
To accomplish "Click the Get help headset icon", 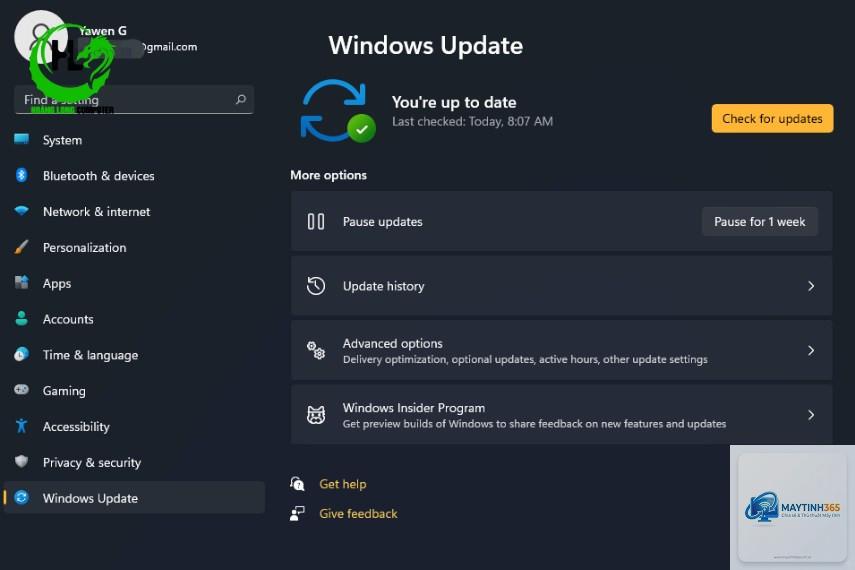I will click(297, 484).
